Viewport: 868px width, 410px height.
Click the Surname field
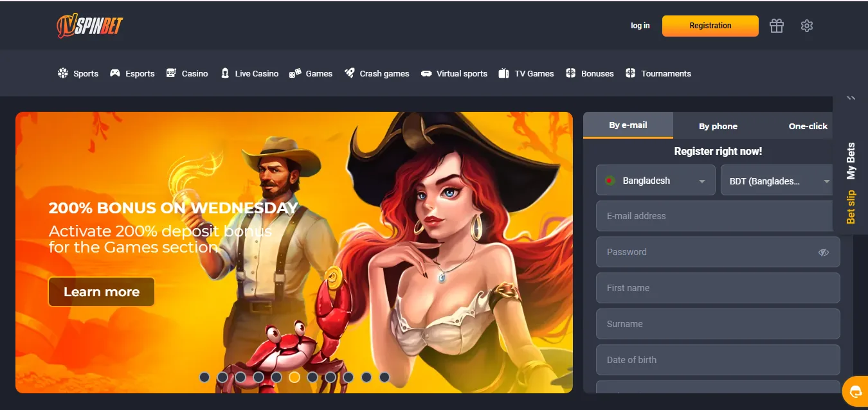click(718, 324)
